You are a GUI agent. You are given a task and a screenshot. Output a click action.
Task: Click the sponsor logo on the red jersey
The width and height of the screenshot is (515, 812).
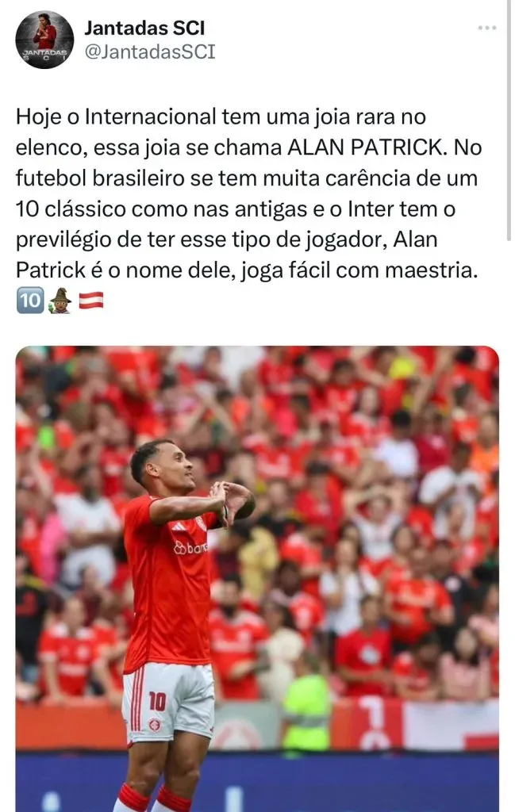point(190,547)
